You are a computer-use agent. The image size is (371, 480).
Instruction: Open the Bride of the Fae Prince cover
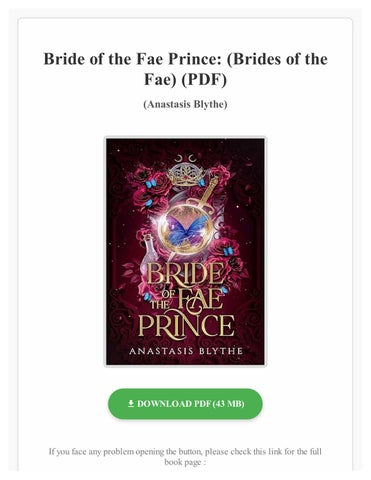[185, 252]
